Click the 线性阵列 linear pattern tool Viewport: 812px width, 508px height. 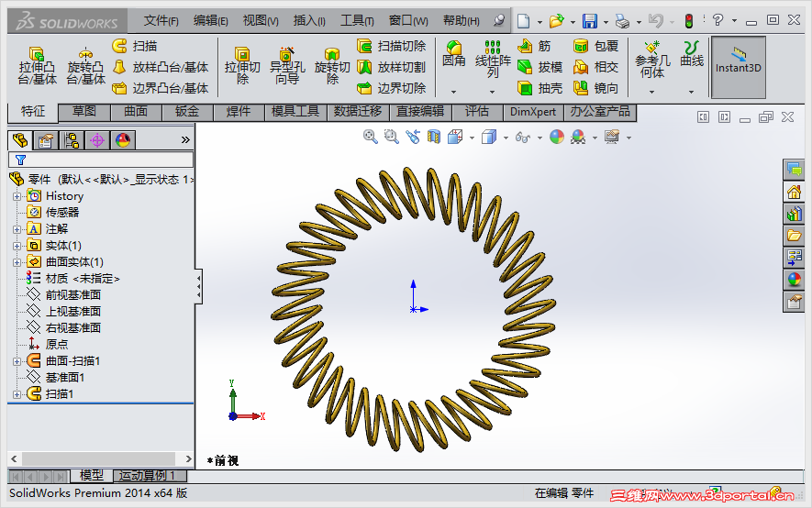pyautogui.click(x=493, y=60)
